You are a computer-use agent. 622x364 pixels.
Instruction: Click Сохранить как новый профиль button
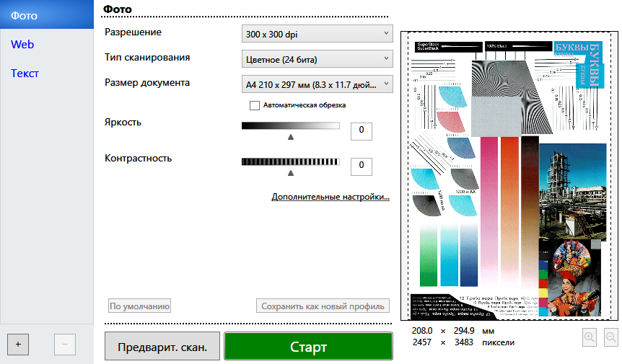323,306
